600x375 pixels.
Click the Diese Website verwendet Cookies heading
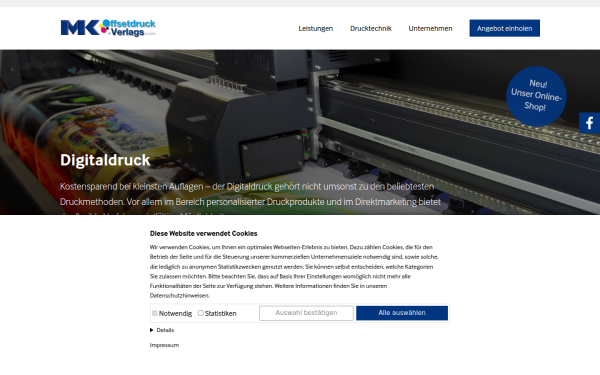click(203, 233)
